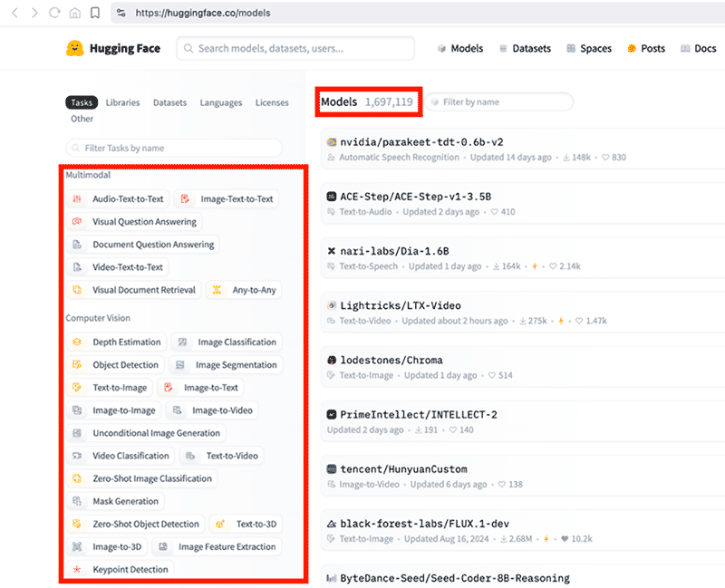This screenshot has width=725, height=588.
Task: Click the Visual Question Answering icon
Action: (77, 221)
